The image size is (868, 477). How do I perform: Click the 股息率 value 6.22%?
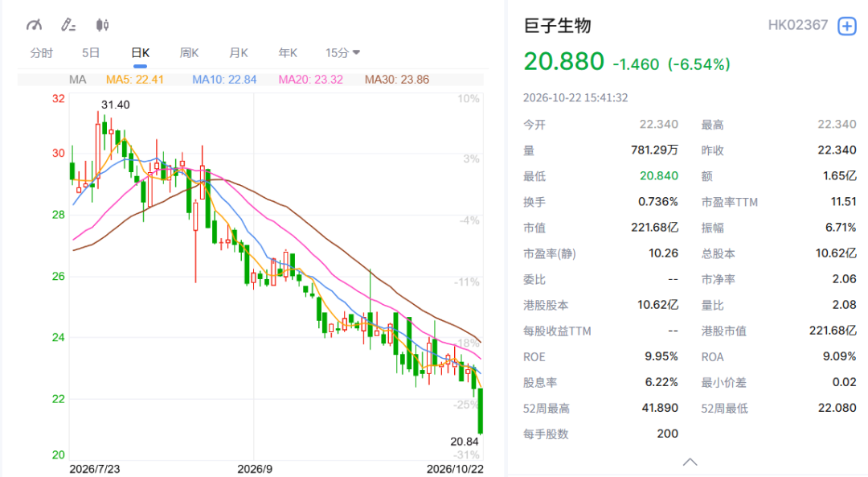coord(661,382)
